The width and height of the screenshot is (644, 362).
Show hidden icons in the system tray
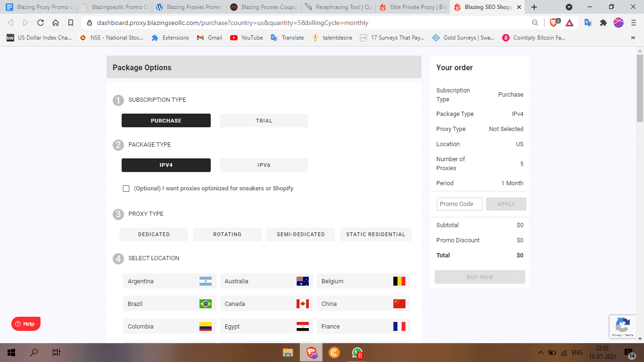click(541, 352)
